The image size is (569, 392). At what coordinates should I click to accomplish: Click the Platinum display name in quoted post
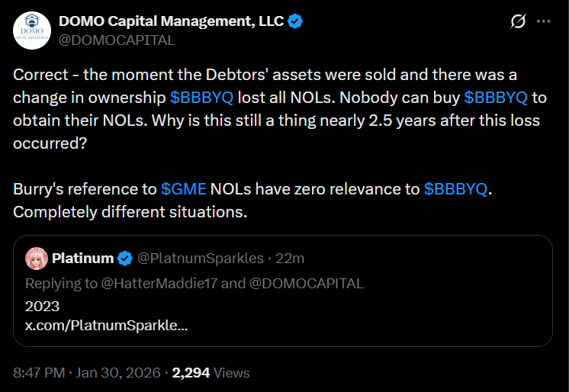coord(82,259)
